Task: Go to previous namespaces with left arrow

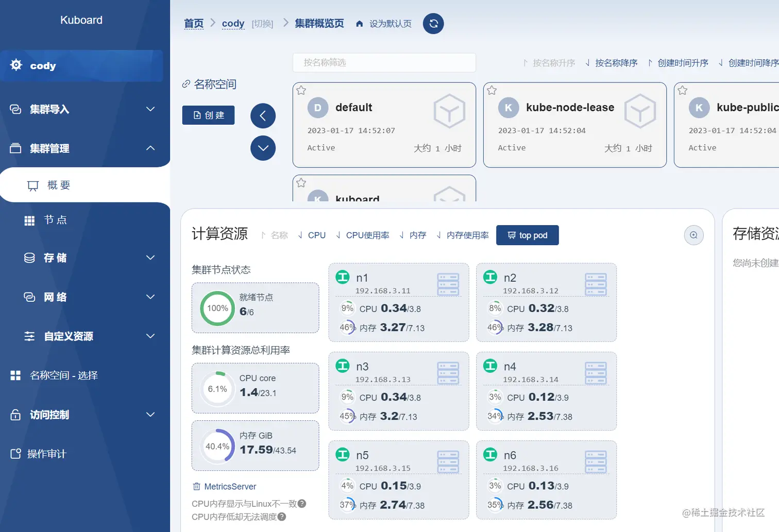Action: (x=263, y=116)
